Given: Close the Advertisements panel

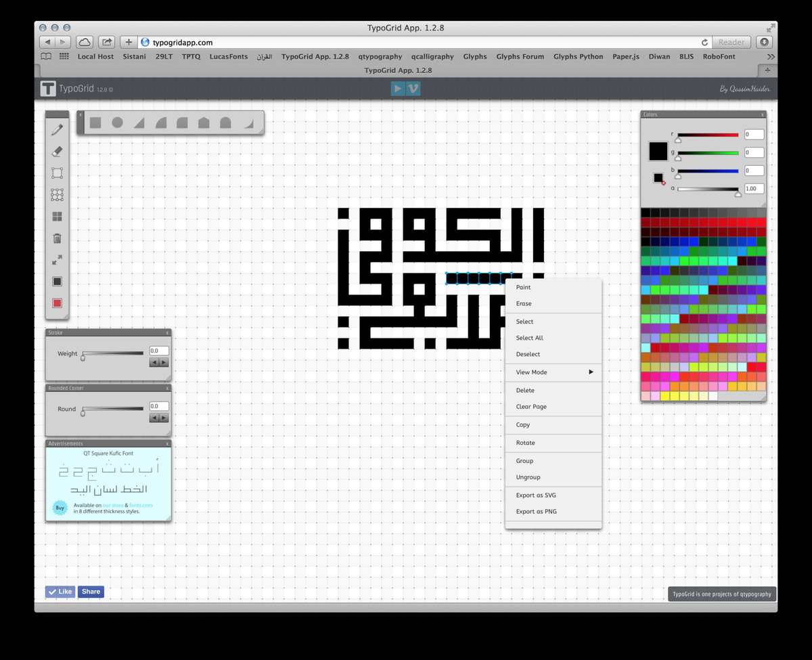Looking at the screenshot, I should click(x=167, y=443).
